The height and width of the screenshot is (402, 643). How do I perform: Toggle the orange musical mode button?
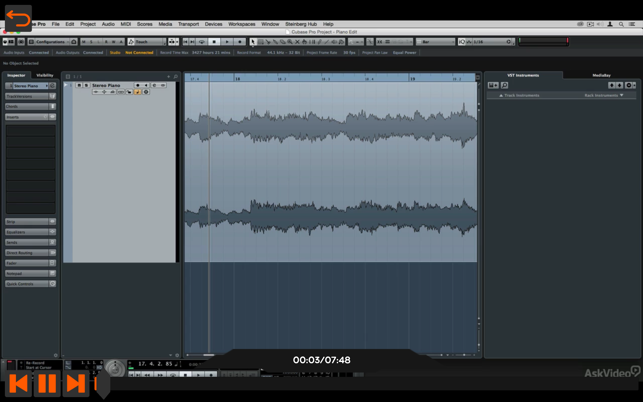pos(137,92)
